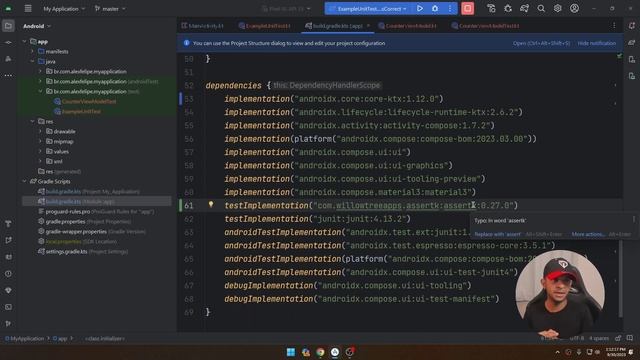Collapse Gradle Scripts node
The width and height of the screenshot is (640, 360).
[x=24, y=181]
